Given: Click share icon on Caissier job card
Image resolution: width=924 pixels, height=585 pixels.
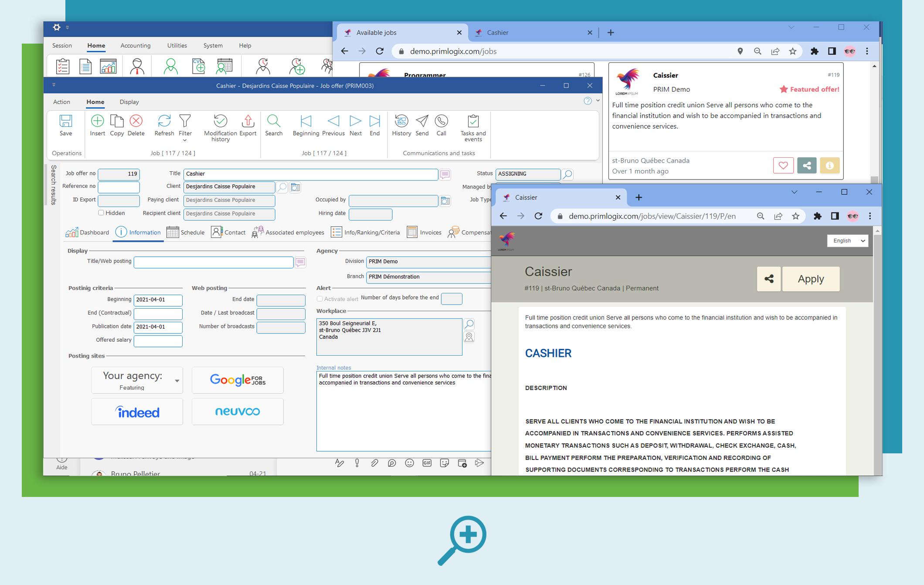Looking at the screenshot, I should tap(807, 166).
